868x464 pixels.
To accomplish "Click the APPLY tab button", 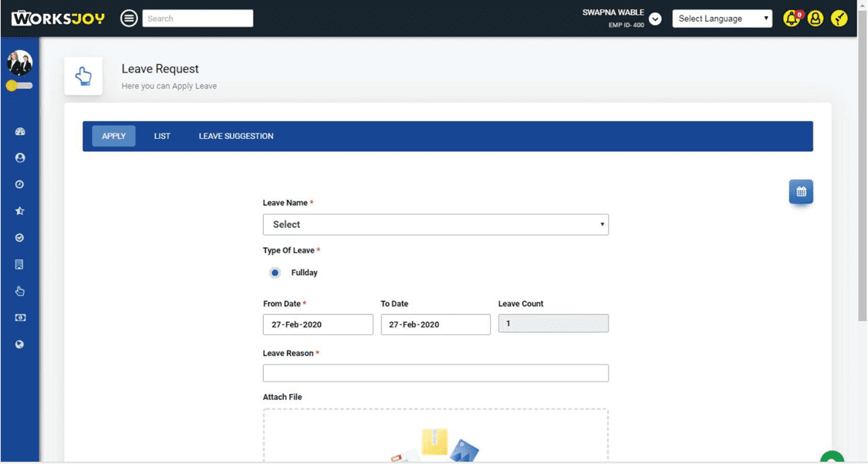I will (113, 136).
